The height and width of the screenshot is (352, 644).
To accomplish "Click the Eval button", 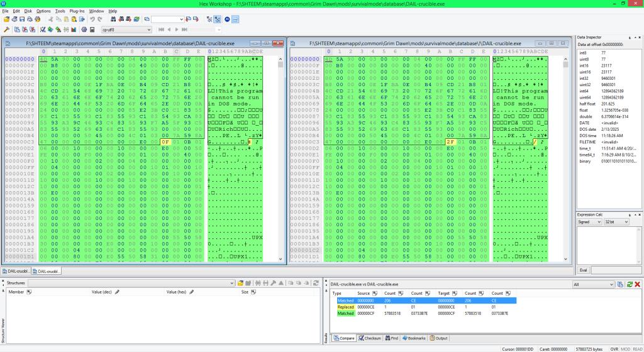I will (583, 270).
